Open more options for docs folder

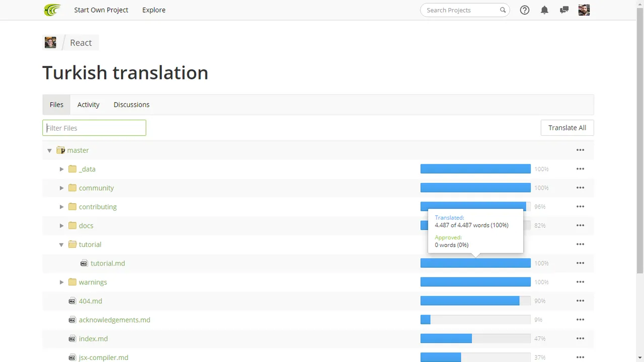coord(580,226)
